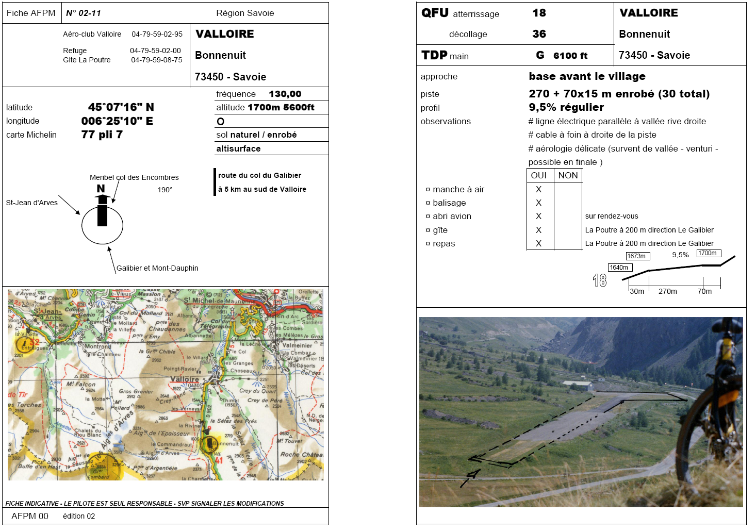Click the 'AFPM 00' footer text
This screenshot has height=532, width=756.
[x=30, y=516]
